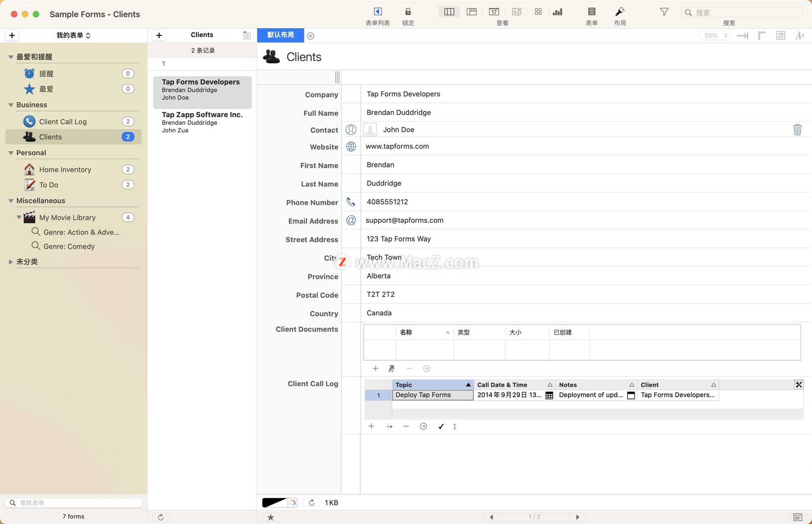Screen dimensions: 812x524
Task: Collapse My Movie Library saved searches
Action: coord(19,217)
